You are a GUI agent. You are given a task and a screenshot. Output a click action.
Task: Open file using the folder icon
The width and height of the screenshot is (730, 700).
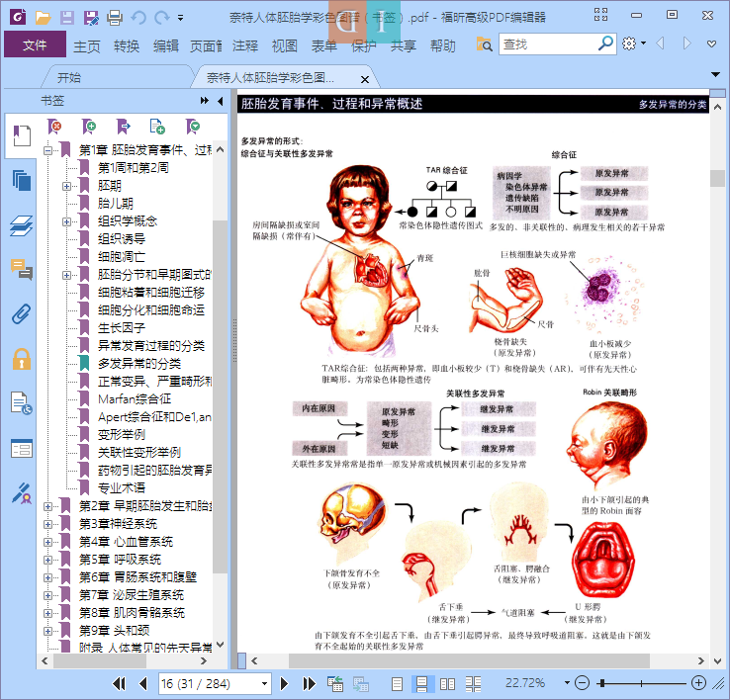(x=43, y=18)
